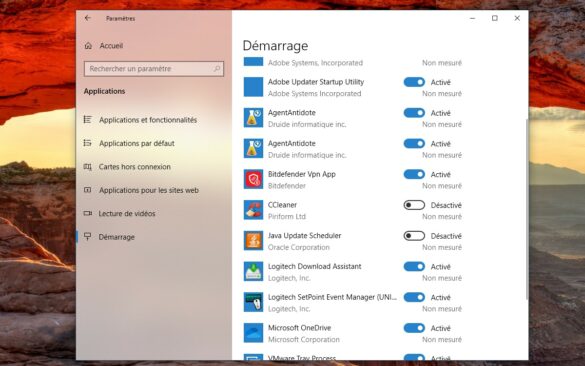Click the Logitech Download Assistant name

point(315,266)
